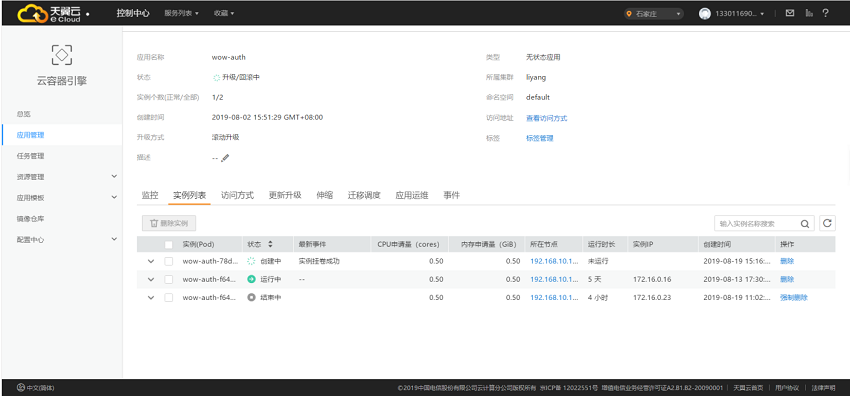
Task: Click the grey 结束中 status icon
Action: click(251, 297)
